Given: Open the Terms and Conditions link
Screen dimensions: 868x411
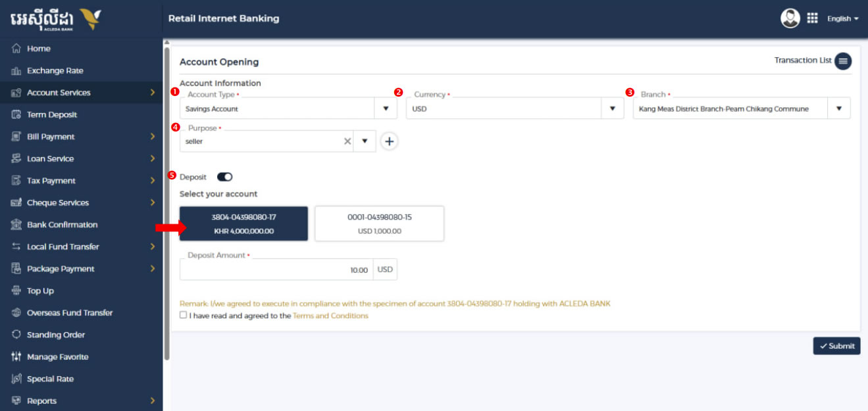Looking at the screenshot, I should pos(330,316).
